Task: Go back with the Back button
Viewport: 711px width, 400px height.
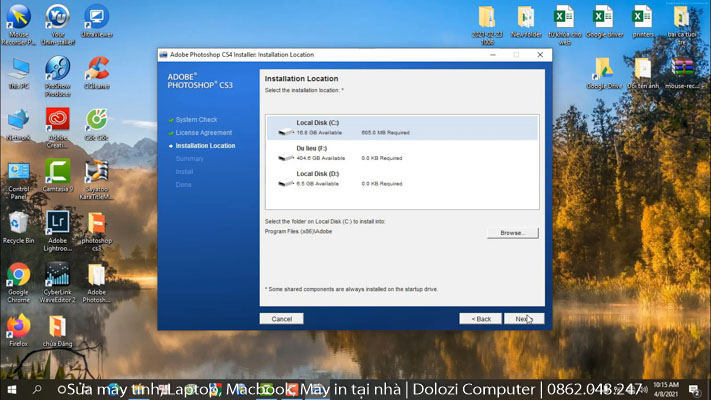Action: coord(480,319)
